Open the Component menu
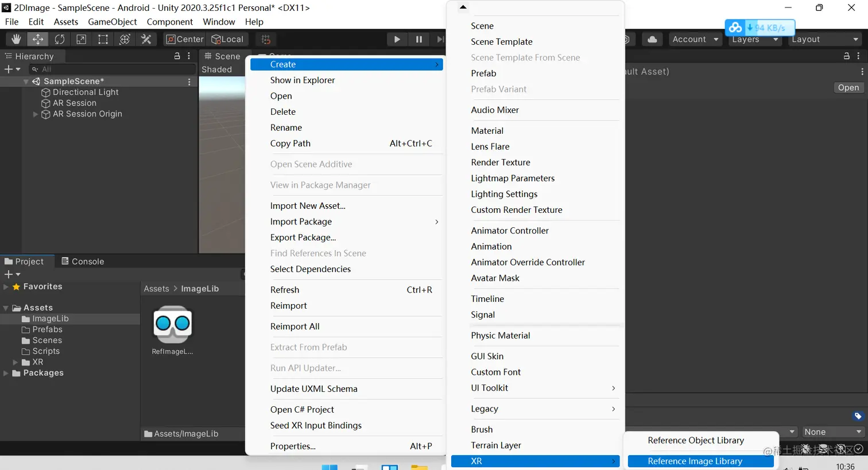The height and width of the screenshot is (470, 868). coord(170,22)
